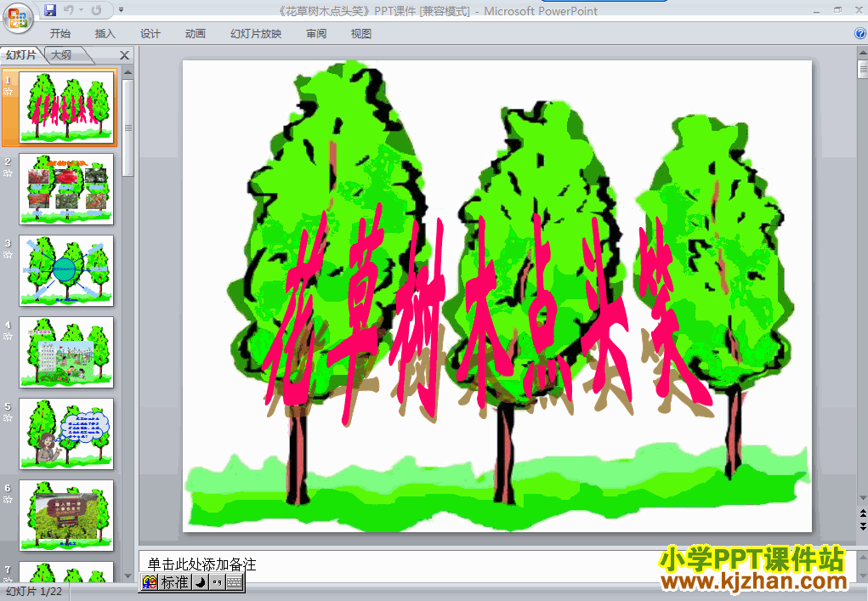The height and width of the screenshot is (601, 868).
Task: Open the Office button menu
Action: (18, 18)
